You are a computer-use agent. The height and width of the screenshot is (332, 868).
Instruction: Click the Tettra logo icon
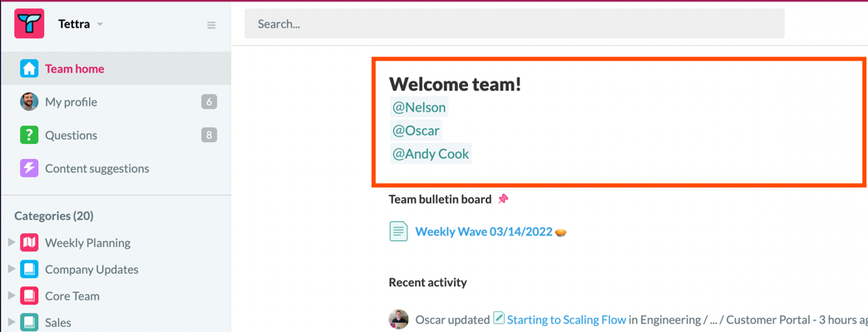(29, 24)
